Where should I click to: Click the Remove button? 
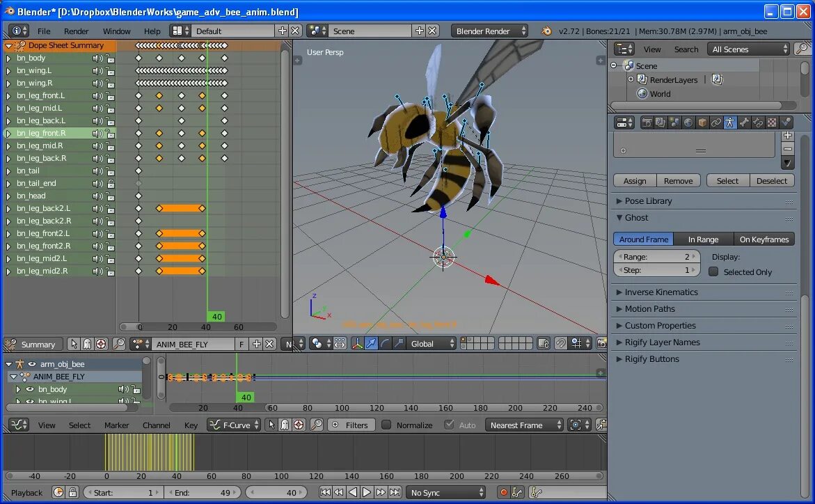(x=679, y=180)
